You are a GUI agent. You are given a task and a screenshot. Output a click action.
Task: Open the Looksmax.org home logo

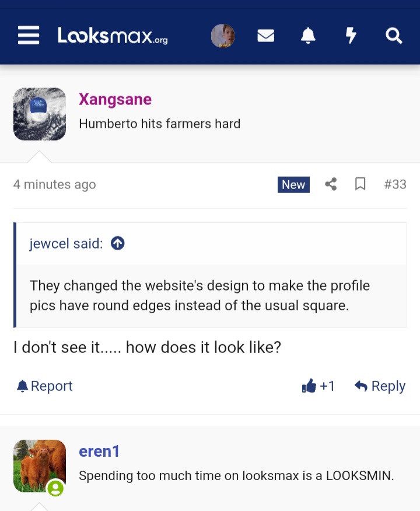coord(113,36)
